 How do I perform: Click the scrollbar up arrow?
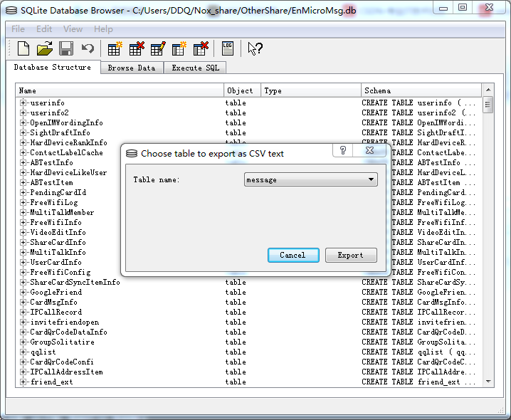pyautogui.click(x=488, y=90)
